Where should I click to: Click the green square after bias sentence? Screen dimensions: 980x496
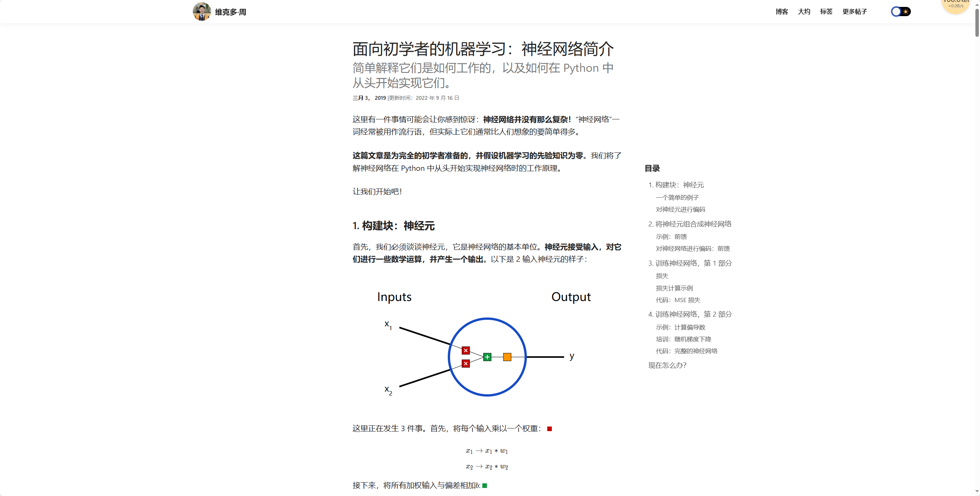click(485, 486)
